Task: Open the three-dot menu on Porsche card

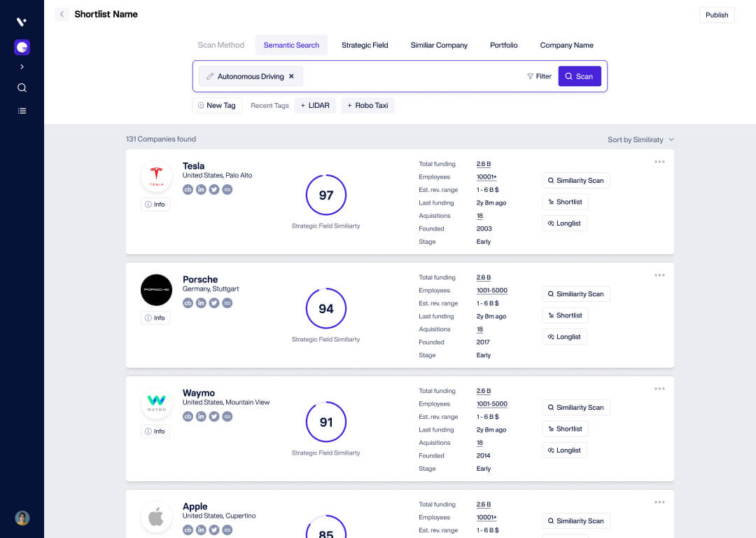Action: click(x=659, y=275)
